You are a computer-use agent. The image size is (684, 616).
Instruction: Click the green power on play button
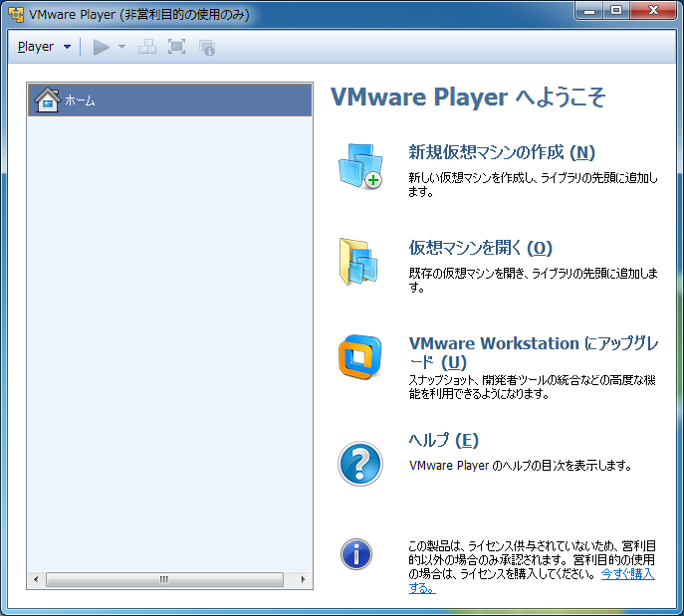coord(102,47)
